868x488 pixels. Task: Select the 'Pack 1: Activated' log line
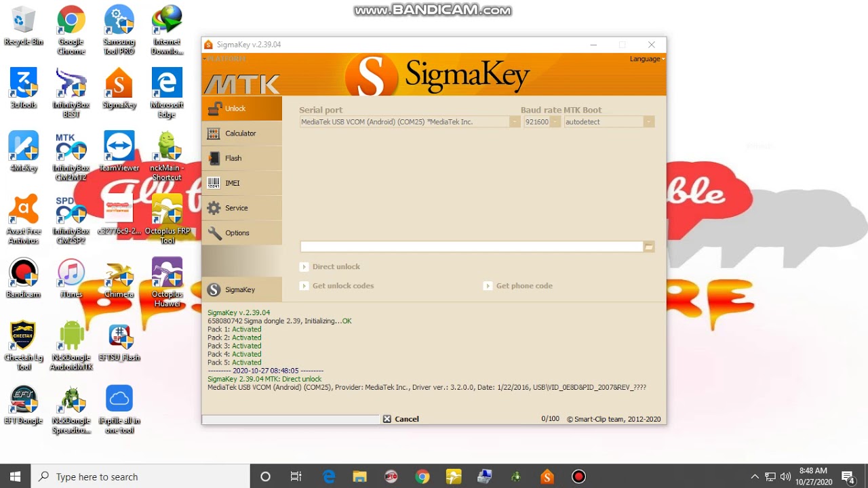coord(234,329)
